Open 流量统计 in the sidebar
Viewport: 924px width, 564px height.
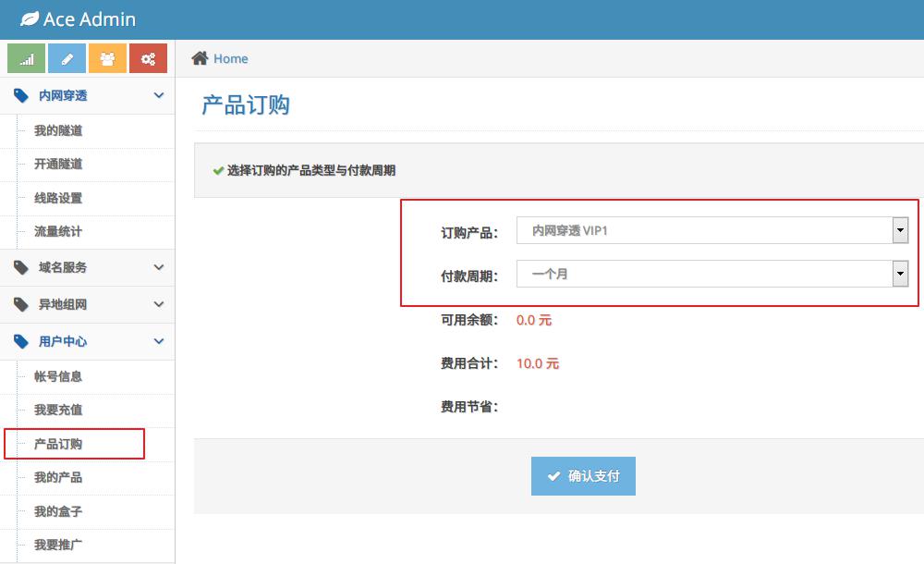click(58, 231)
